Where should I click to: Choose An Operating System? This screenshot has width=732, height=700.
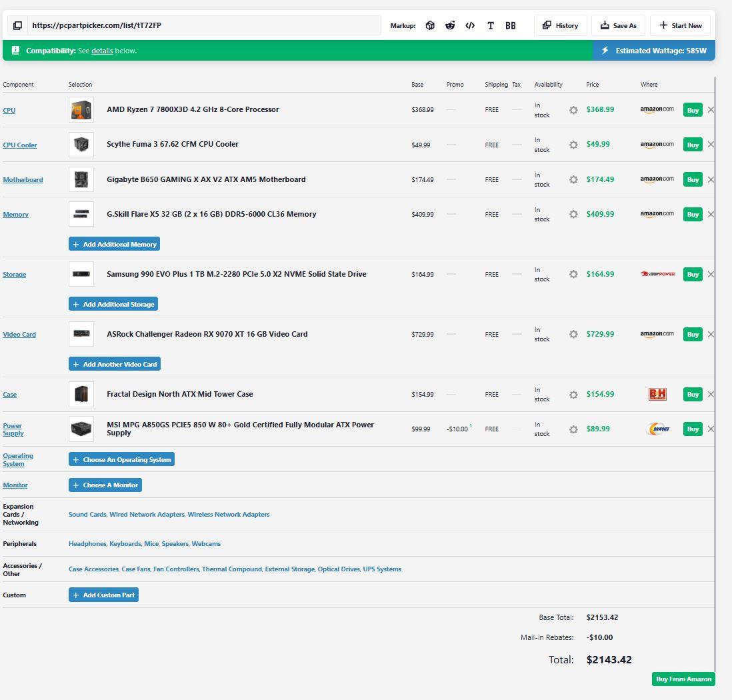coord(121,459)
